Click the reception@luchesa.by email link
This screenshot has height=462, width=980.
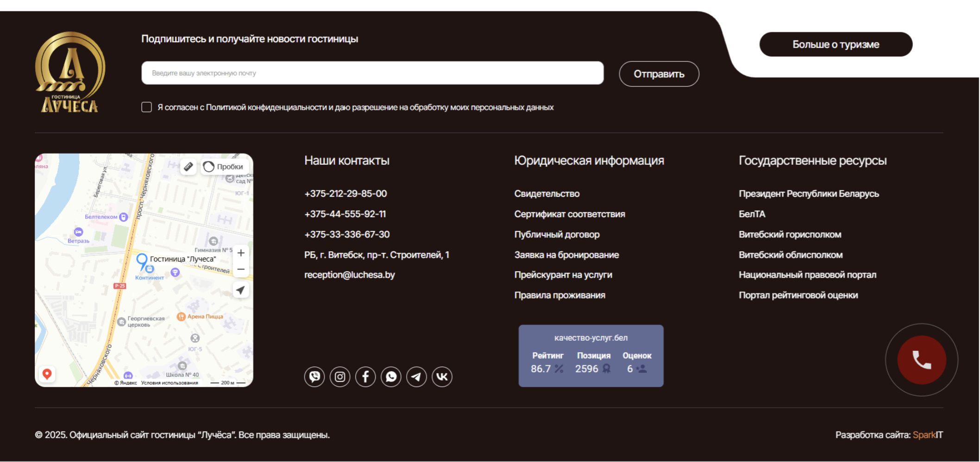pos(349,275)
